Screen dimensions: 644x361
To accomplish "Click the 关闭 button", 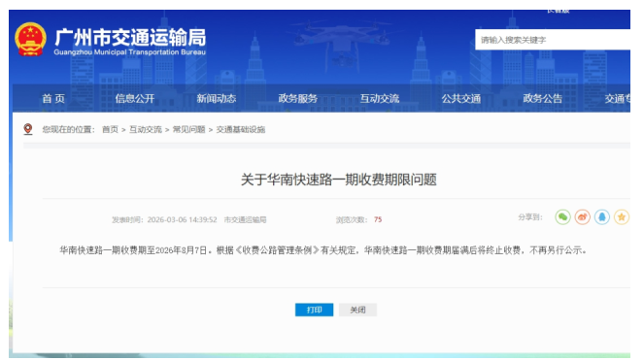I will [357, 310].
